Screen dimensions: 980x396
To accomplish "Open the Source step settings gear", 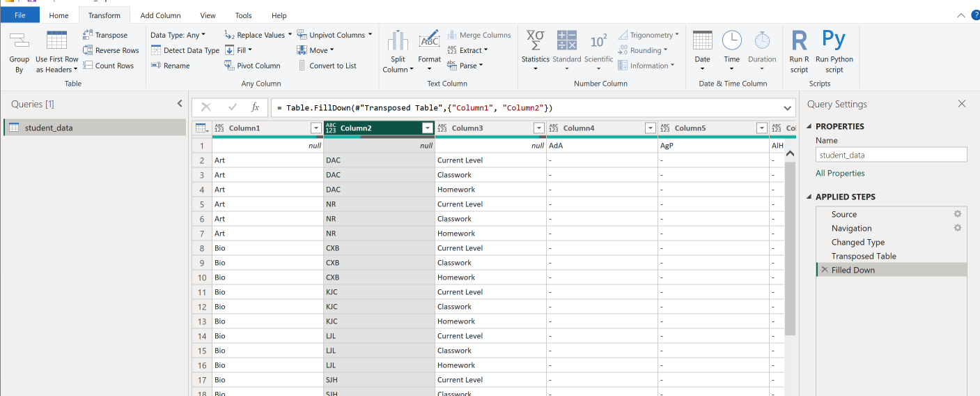I will (x=958, y=214).
